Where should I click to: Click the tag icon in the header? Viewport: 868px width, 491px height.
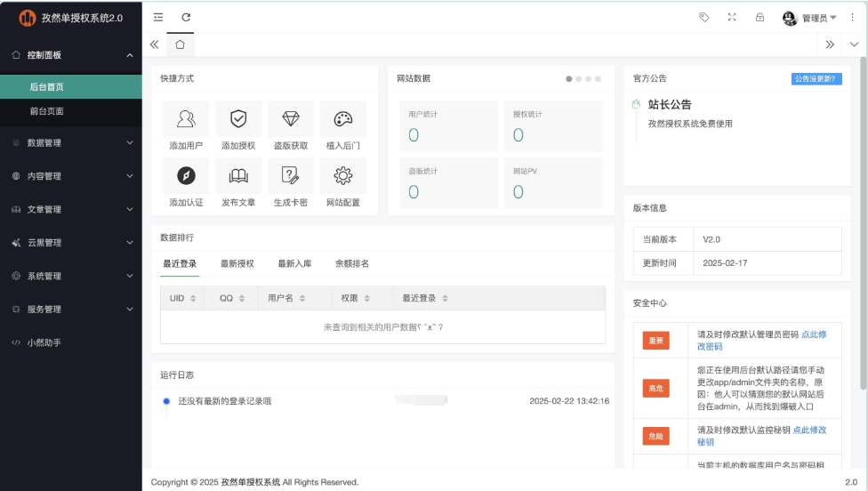coord(704,17)
